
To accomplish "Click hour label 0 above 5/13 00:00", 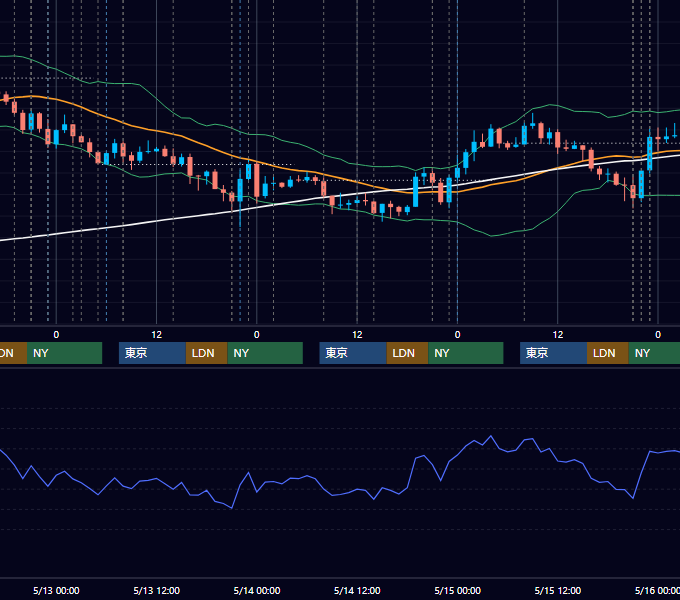I will pos(56,335).
